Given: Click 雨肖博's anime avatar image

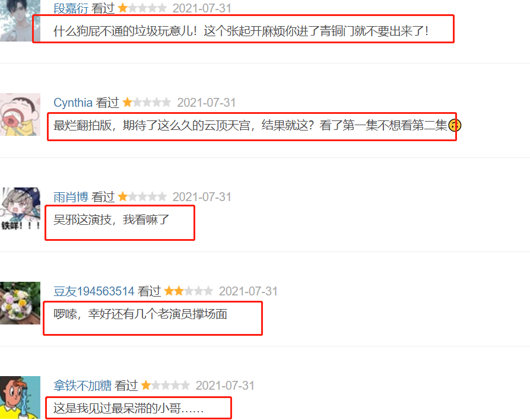Looking at the screenshot, I should (x=20, y=209).
